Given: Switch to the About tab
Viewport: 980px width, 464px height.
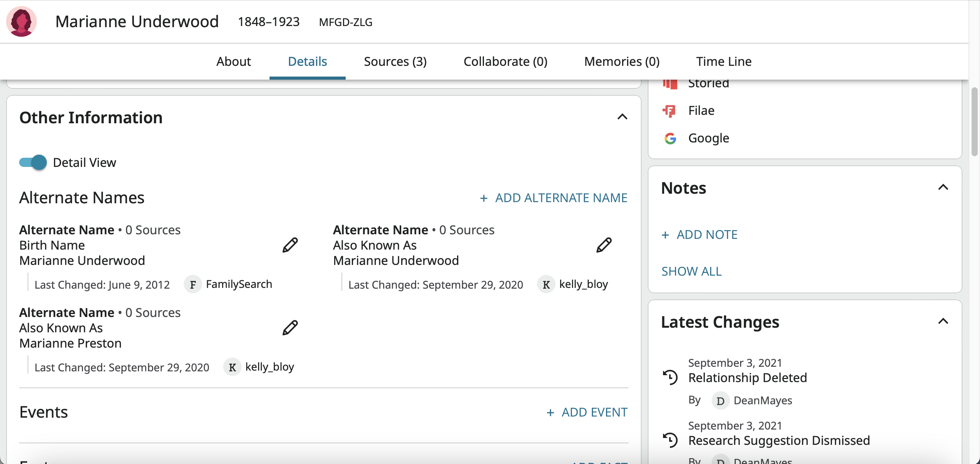Looking at the screenshot, I should [234, 61].
